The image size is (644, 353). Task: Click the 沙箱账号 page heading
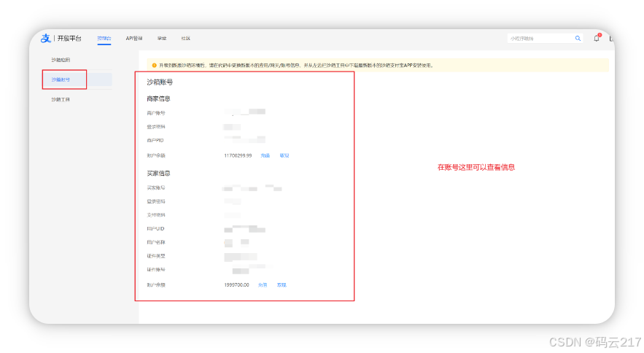click(x=160, y=82)
